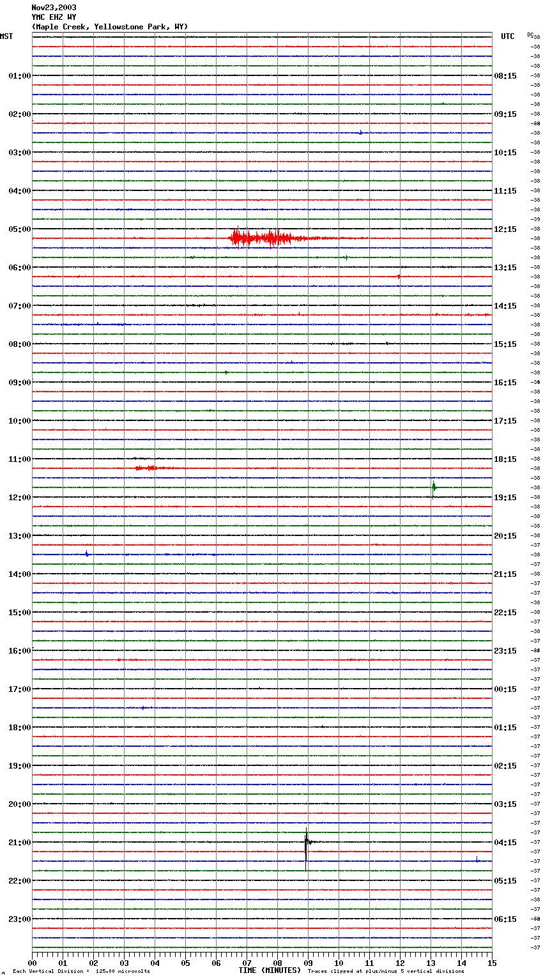Click the '19:00' MST time label
Image resolution: width=543 pixels, height=980 pixels.
[x=19, y=766]
